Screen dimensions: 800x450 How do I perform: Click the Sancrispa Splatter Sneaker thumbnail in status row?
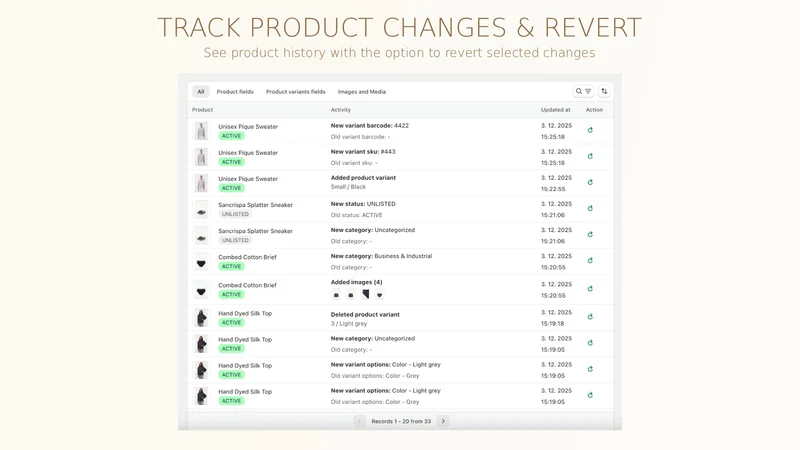[202, 210]
